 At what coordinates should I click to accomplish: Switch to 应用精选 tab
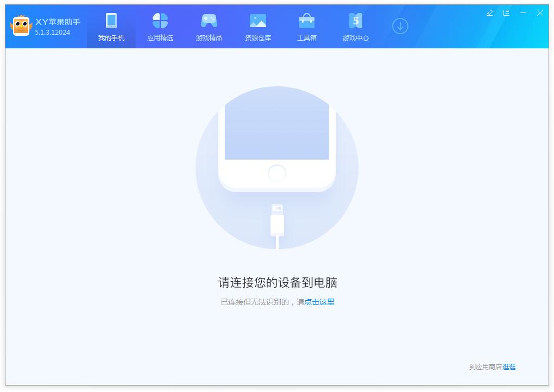tap(160, 27)
